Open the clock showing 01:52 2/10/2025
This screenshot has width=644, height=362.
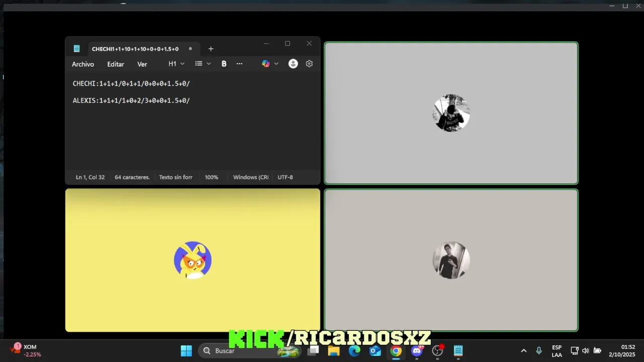point(622,351)
